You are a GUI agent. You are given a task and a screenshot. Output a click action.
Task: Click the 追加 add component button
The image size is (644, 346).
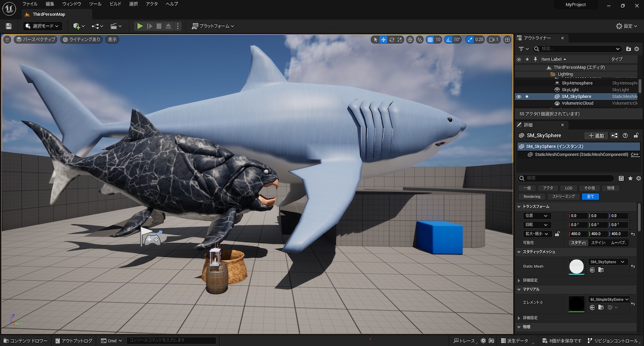[x=596, y=136]
